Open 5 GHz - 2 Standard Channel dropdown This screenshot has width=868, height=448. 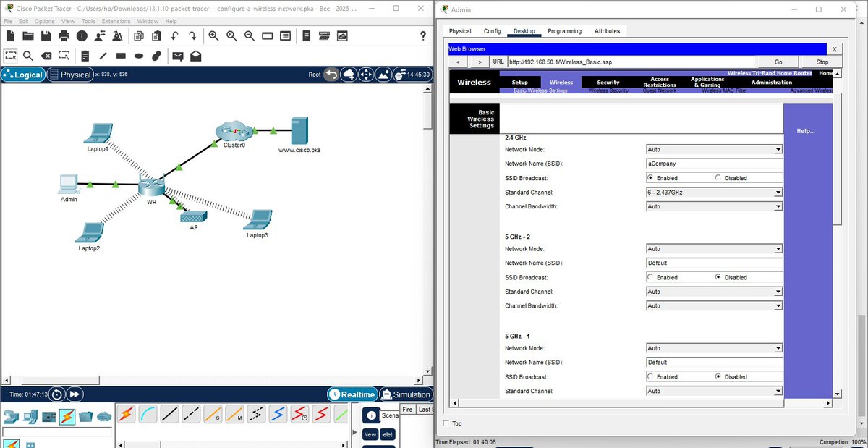(715, 292)
